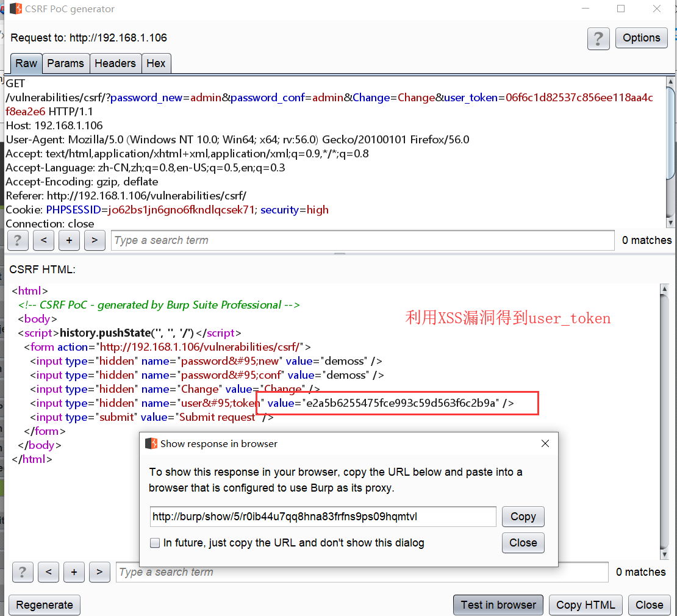This screenshot has height=616, width=677.
Task: Click the 'Connection: close' line
Action: coord(49,224)
